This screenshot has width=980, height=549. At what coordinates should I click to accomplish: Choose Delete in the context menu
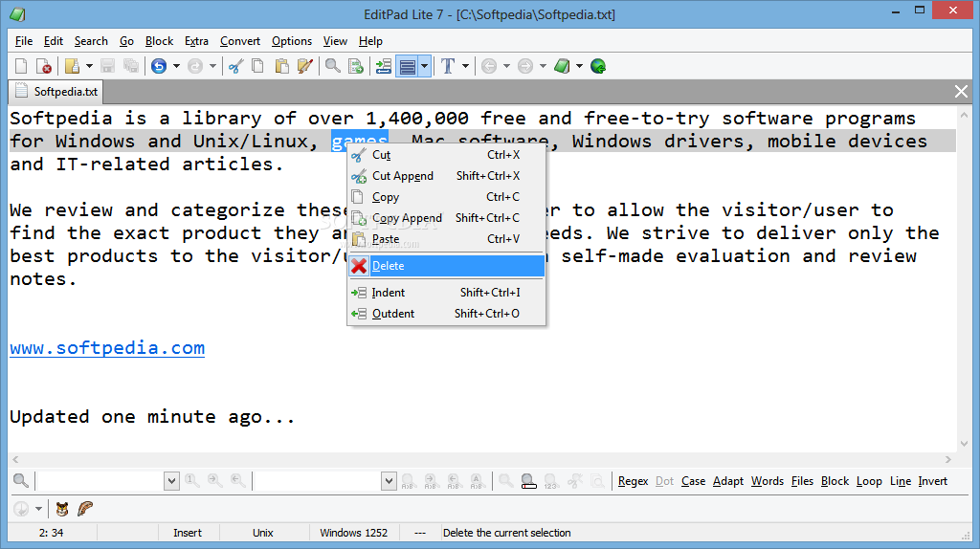[446, 266]
